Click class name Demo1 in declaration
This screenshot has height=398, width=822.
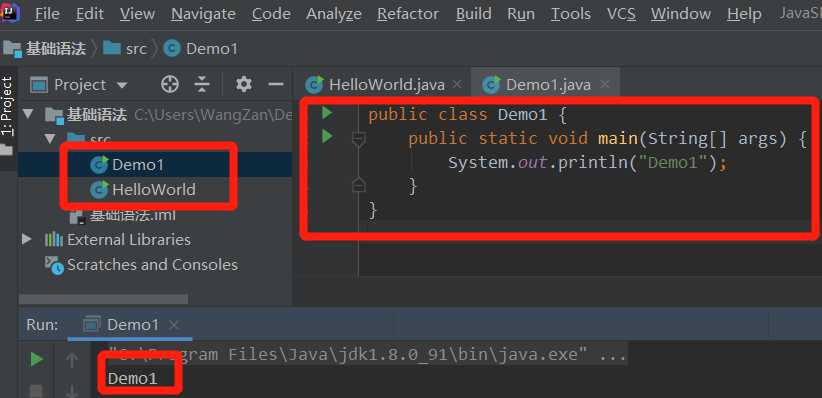(523, 114)
